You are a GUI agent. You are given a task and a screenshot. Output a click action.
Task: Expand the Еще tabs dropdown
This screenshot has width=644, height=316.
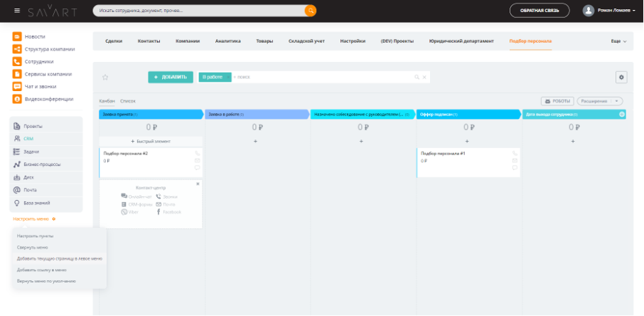coord(618,41)
